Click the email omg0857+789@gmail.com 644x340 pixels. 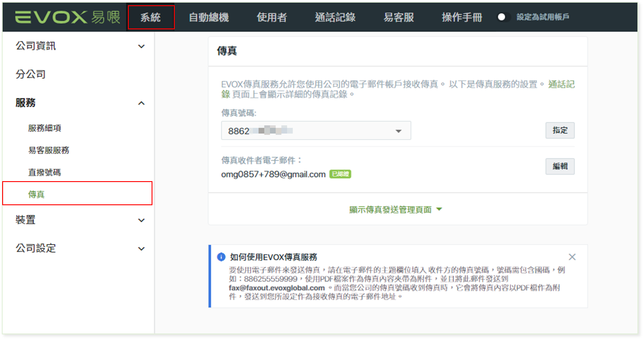pos(273,174)
